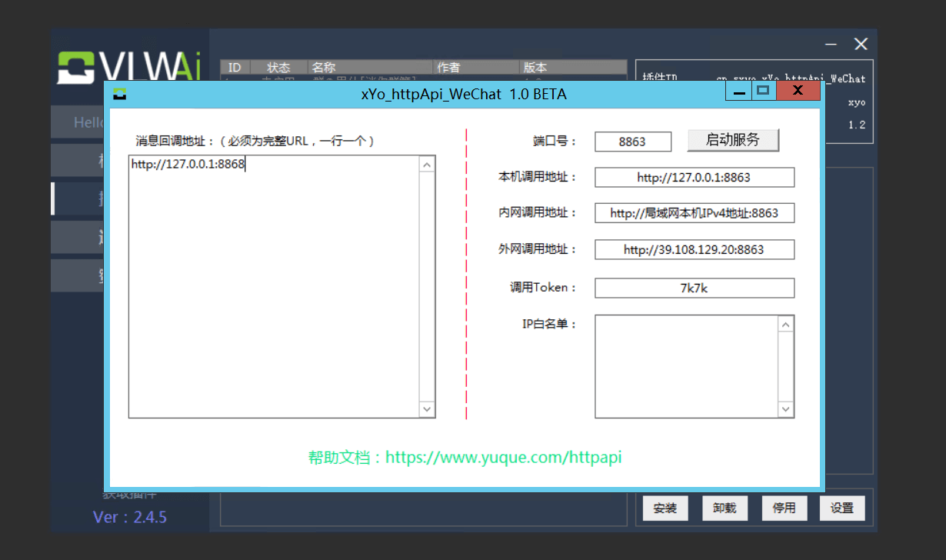Select the 外网调用地址 external address field

[693, 249]
